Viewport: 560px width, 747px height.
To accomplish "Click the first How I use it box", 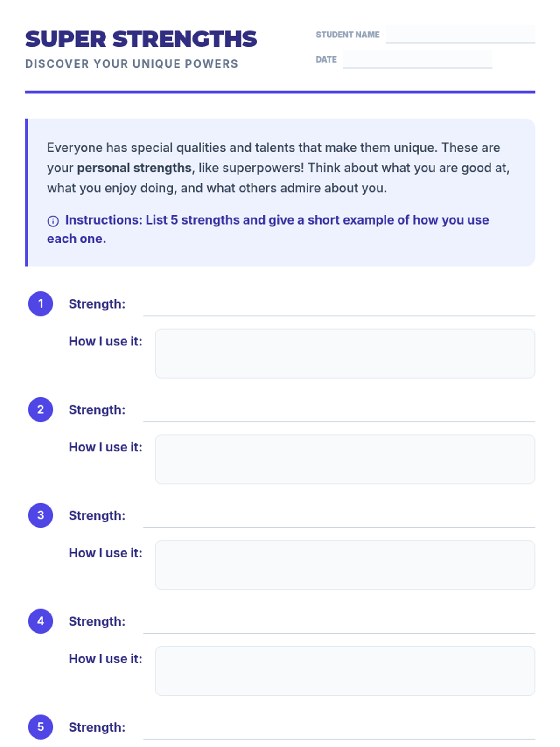I will click(345, 353).
